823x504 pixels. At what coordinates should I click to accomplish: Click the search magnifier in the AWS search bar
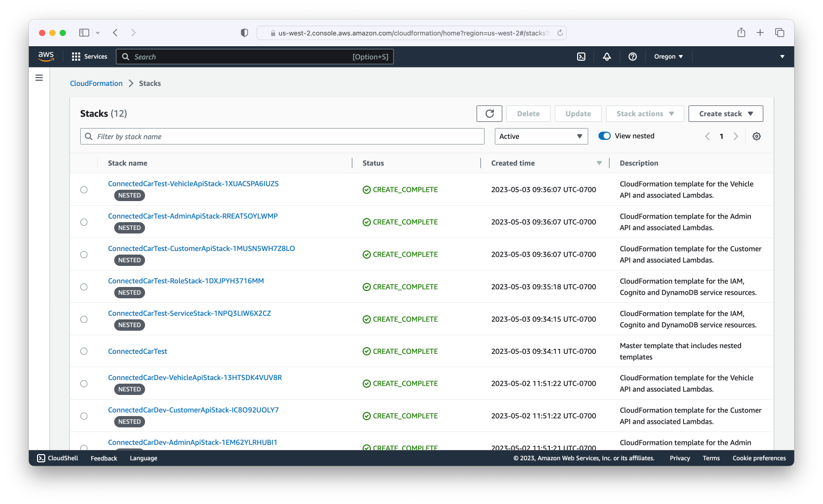click(x=126, y=57)
